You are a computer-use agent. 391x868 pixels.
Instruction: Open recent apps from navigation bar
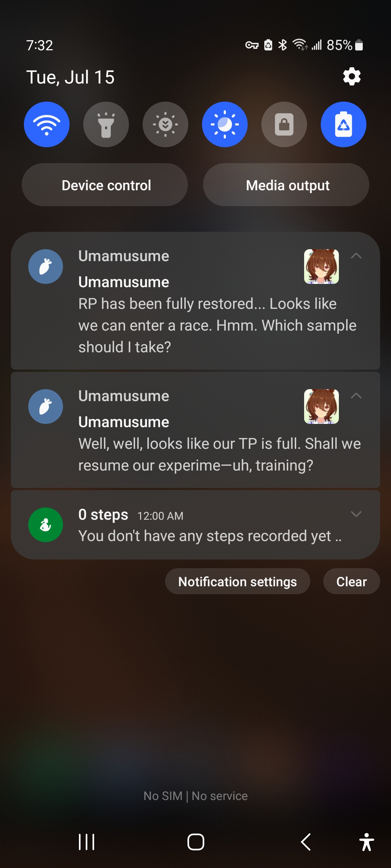87,842
